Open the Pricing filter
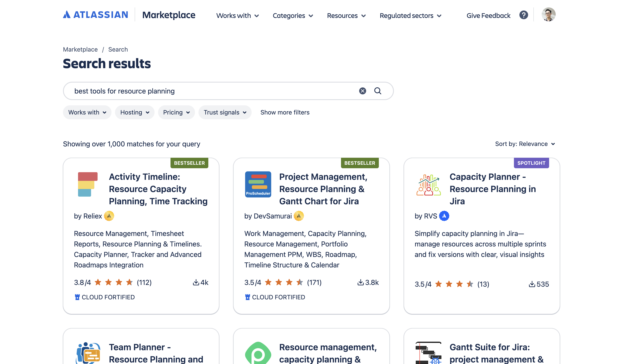Screen dimensions: 623x364 pos(176,112)
